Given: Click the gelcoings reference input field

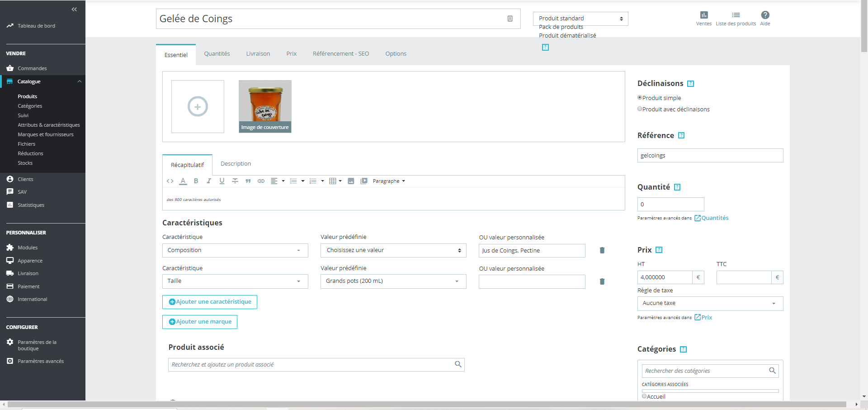Looking at the screenshot, I should [x=710, y=155].
